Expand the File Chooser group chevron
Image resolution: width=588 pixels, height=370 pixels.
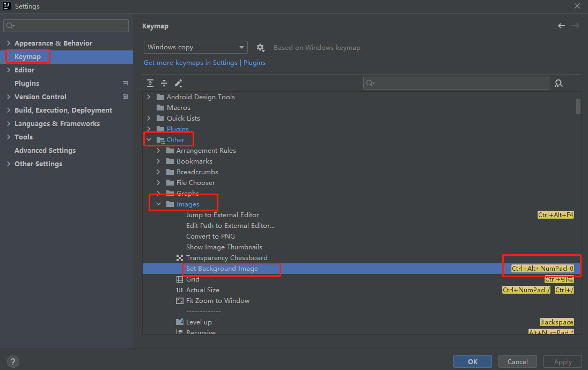[159, 183]
